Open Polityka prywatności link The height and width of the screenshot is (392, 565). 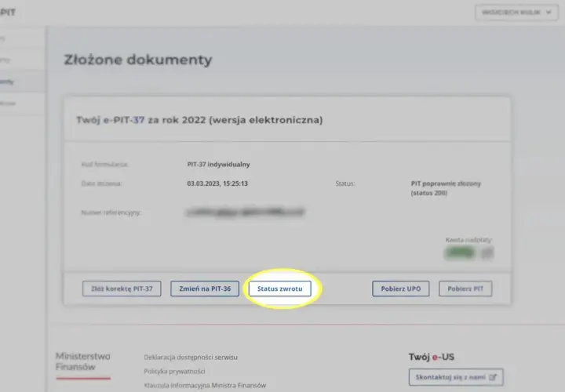(174, 371)
